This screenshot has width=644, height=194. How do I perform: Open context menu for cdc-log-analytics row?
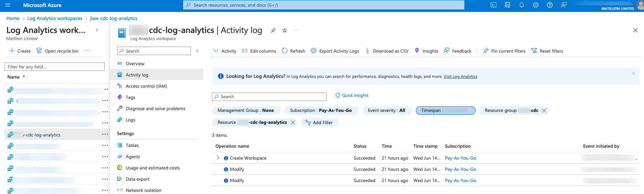coord(105,134)
